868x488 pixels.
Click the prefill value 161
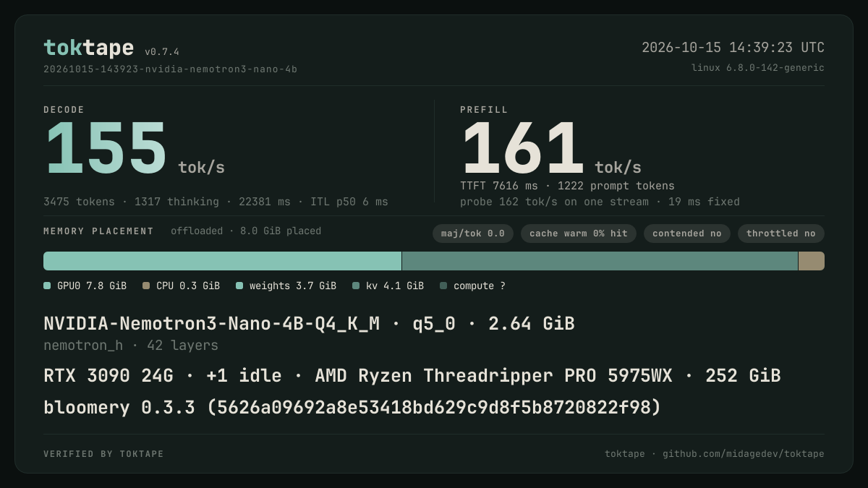[x=522, y=149]
